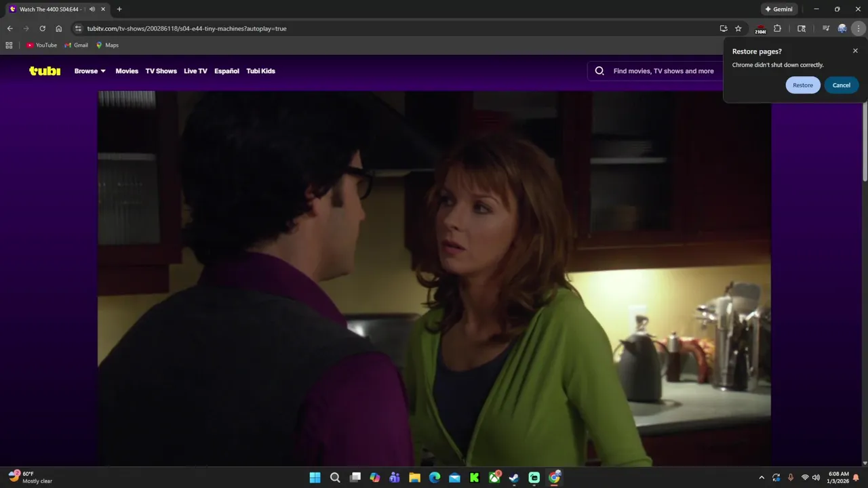Click the sync status tray icon
This screenshot has width=868, height=488.
pos(776,478)
